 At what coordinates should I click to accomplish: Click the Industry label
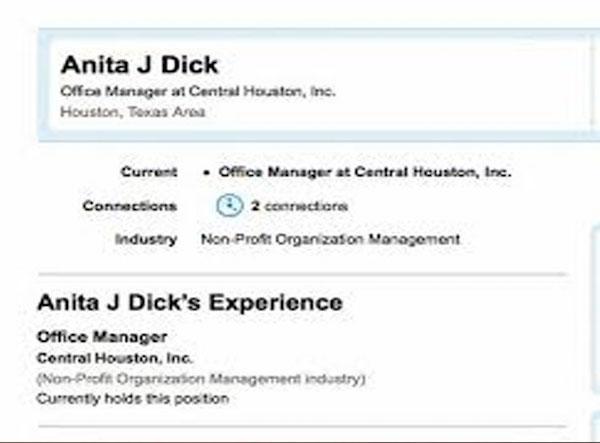point(145,239)
